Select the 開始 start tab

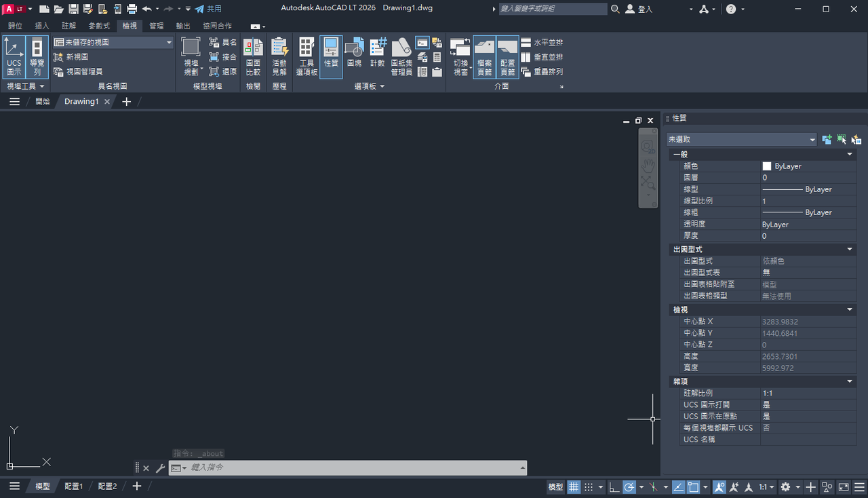pos(43,101)
